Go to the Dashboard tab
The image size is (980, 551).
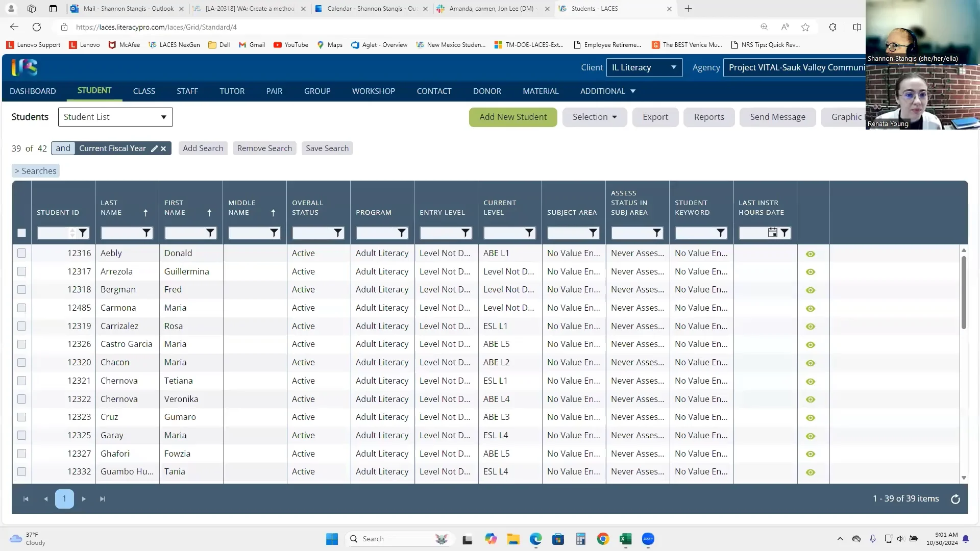click(x=33, y=91)
